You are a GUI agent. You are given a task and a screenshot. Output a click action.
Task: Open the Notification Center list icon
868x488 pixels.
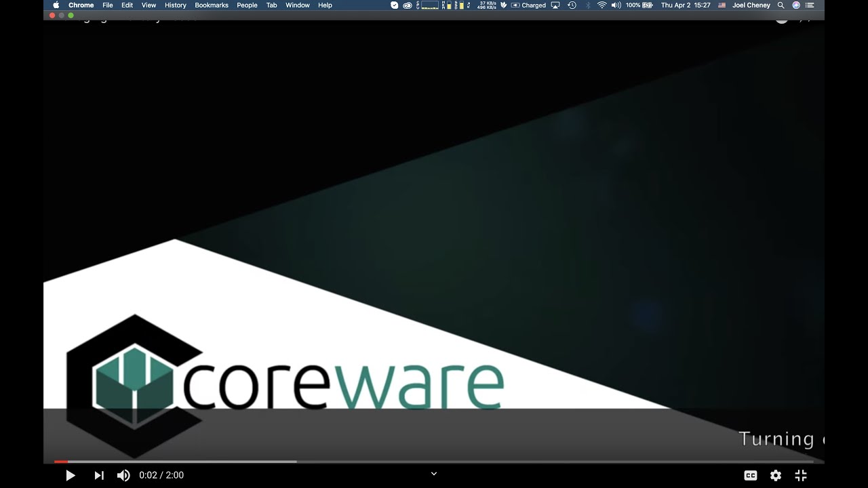[810, 5]
